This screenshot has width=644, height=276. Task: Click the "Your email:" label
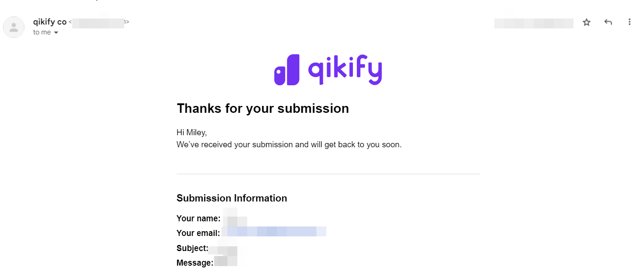tap(198, 233)
